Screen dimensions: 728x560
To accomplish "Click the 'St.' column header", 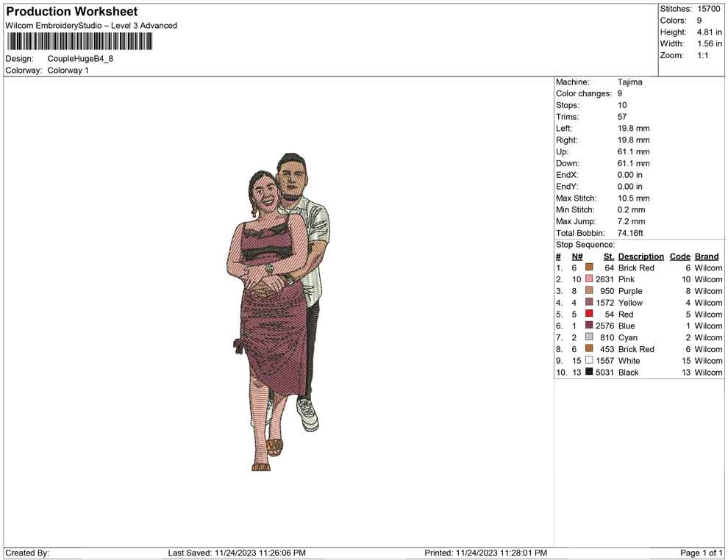I will click(x=609, y=256).
